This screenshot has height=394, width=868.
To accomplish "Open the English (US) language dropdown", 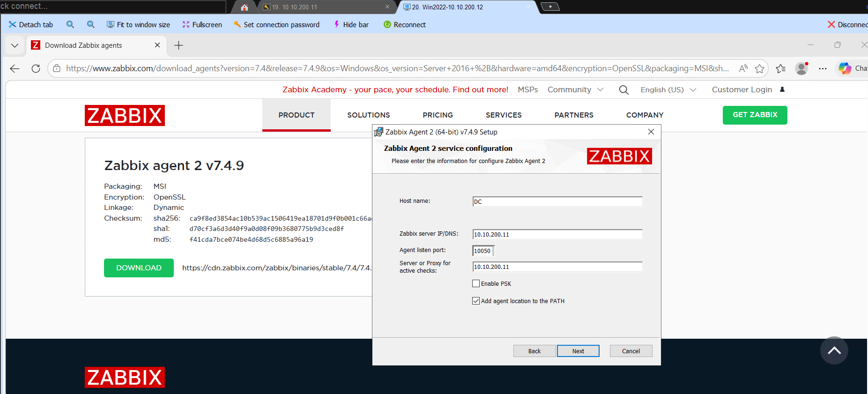I will [668, 89].
